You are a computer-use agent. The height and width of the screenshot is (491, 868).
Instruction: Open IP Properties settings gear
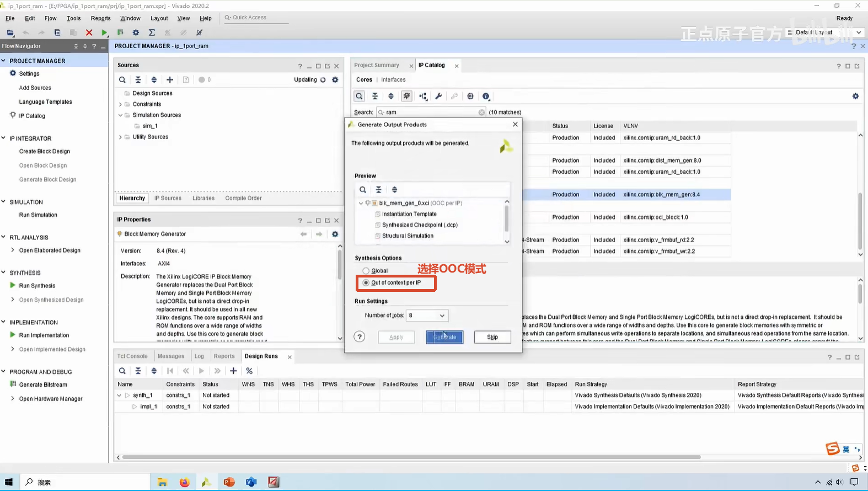pyautogui.click(x=335, y=234)
